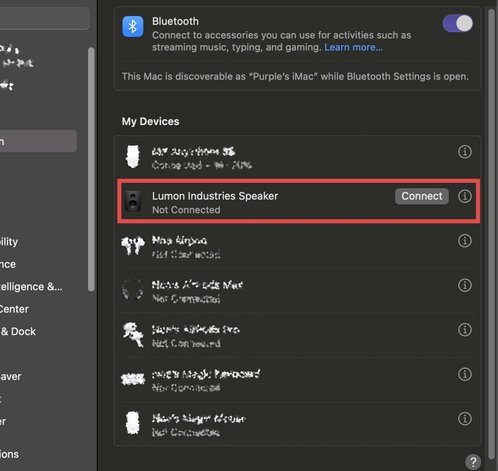498x471 pixels.
Task: Open info for the AirPods Max device
Action: pos(465,285)
